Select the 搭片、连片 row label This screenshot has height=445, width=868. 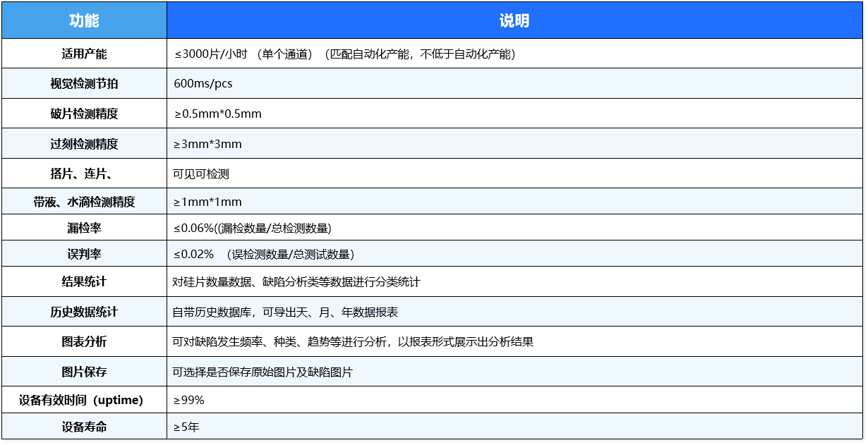[84, 173]
